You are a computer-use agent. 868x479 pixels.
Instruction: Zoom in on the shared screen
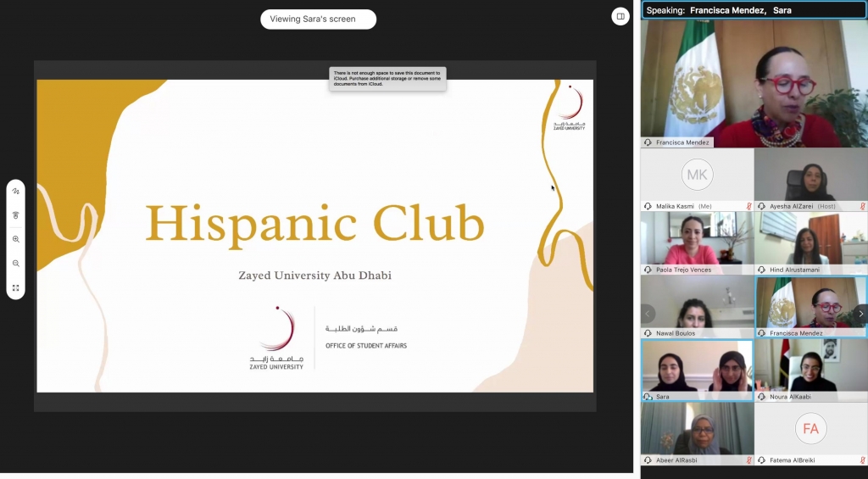pyautogui.click(x=15, y=239)
